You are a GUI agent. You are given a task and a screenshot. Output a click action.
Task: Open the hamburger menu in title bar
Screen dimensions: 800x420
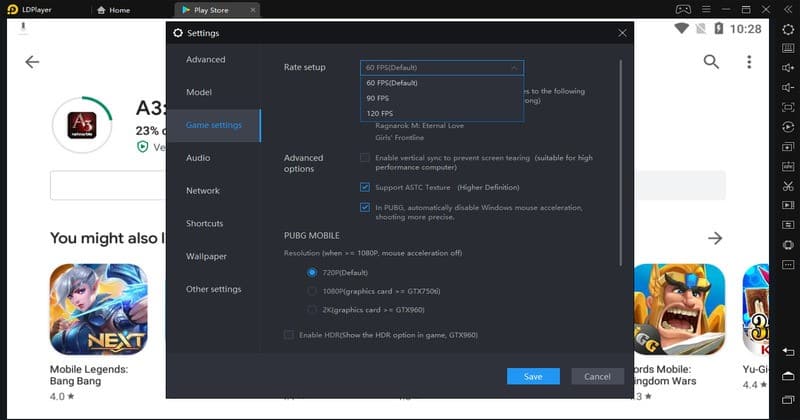(x=706, y=9)
